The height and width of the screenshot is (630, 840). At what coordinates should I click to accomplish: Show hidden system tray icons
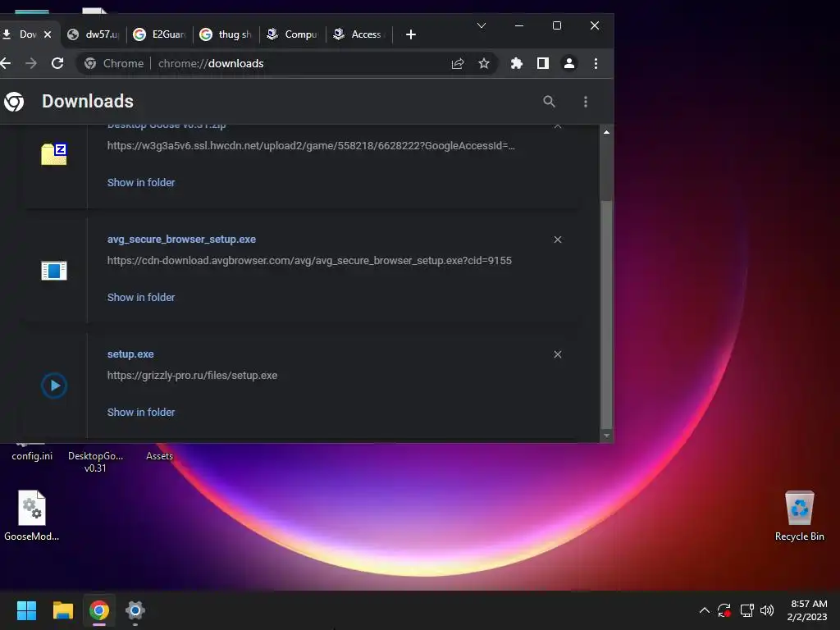(705, 610)
